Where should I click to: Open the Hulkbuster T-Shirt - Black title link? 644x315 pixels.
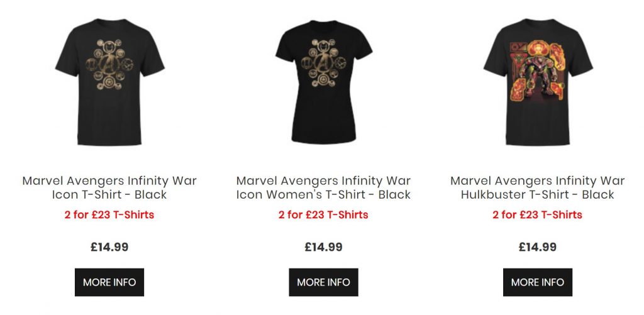[x=538, y=187]
